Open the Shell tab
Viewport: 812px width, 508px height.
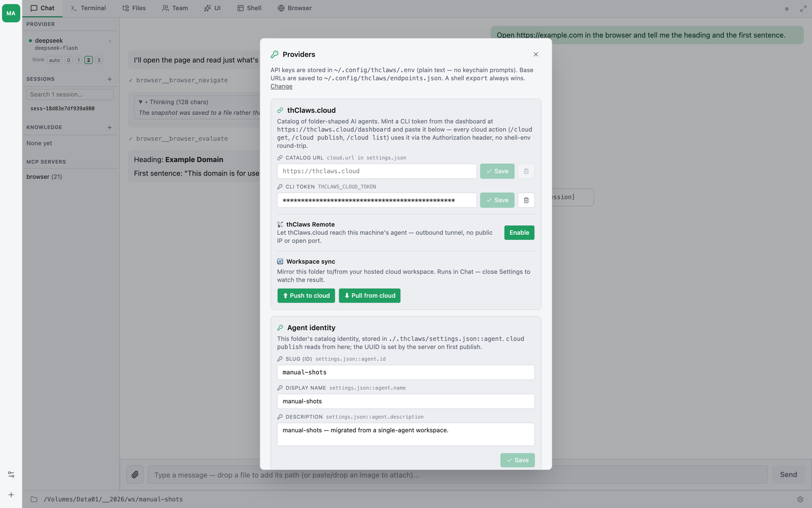click(x=249, y=8)
